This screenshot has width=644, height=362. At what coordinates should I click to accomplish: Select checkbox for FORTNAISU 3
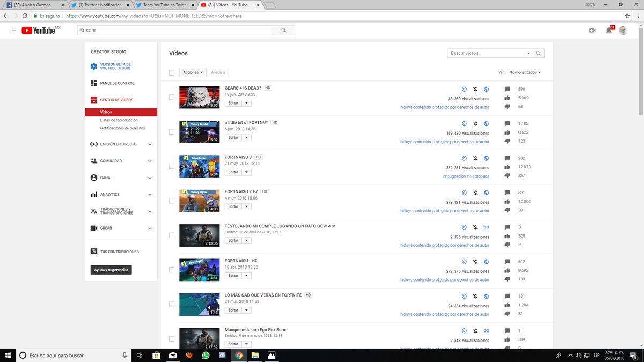pos(172,166)
